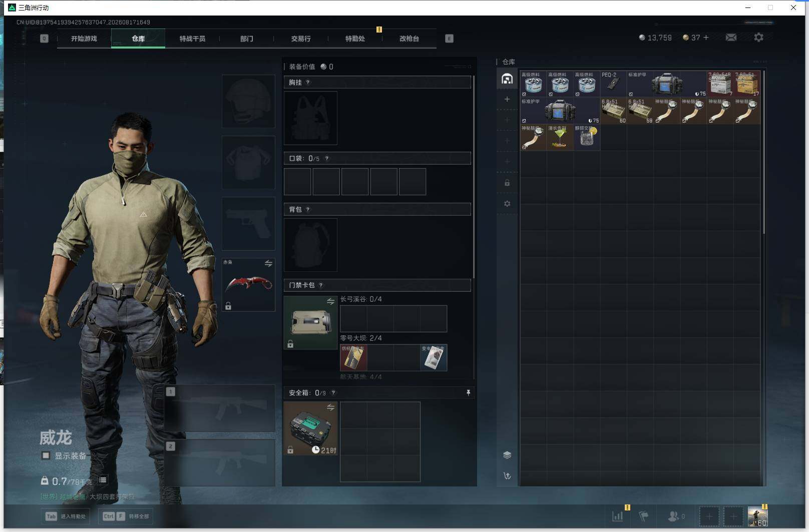
Task: Click the empty pistol sidearm slot
Action: click(248, 223)
